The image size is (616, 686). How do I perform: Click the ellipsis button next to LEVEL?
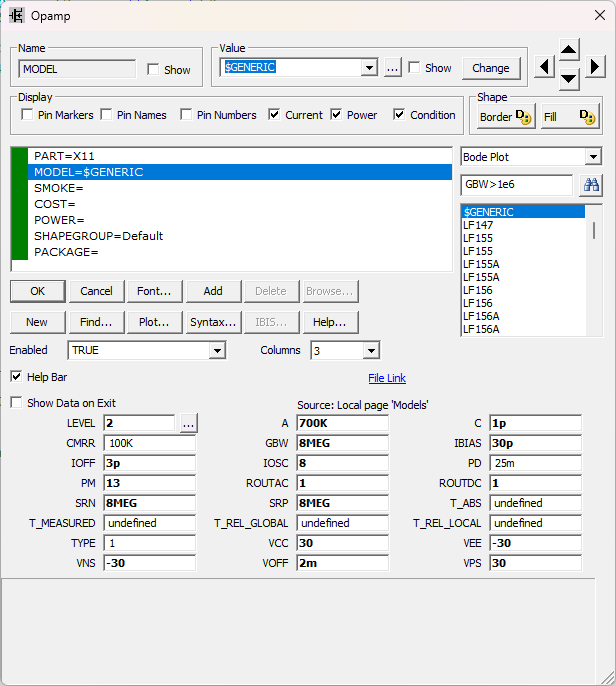click(189, 424)
